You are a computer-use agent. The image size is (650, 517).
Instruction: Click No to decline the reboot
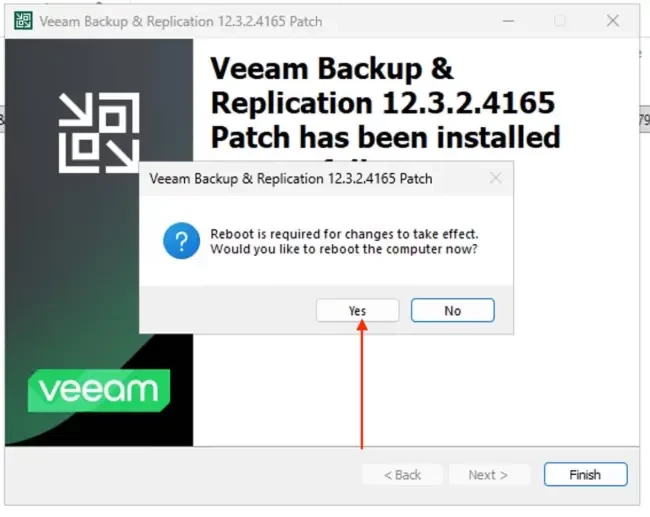click(x=453, y=311)
